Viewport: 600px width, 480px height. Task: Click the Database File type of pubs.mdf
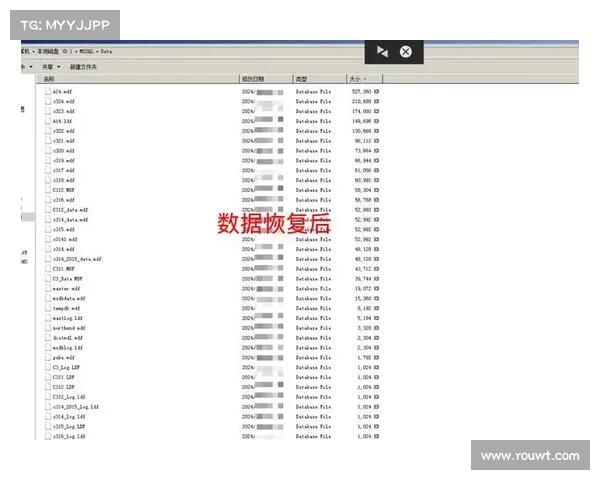(313, 358)
